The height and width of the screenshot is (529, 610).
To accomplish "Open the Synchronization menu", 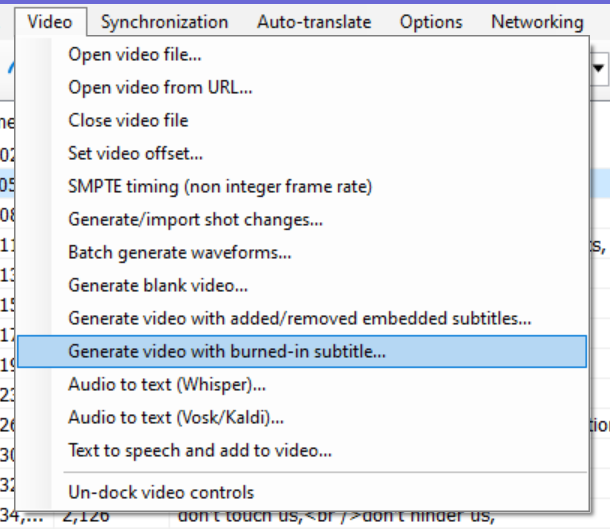I will 164,21.
